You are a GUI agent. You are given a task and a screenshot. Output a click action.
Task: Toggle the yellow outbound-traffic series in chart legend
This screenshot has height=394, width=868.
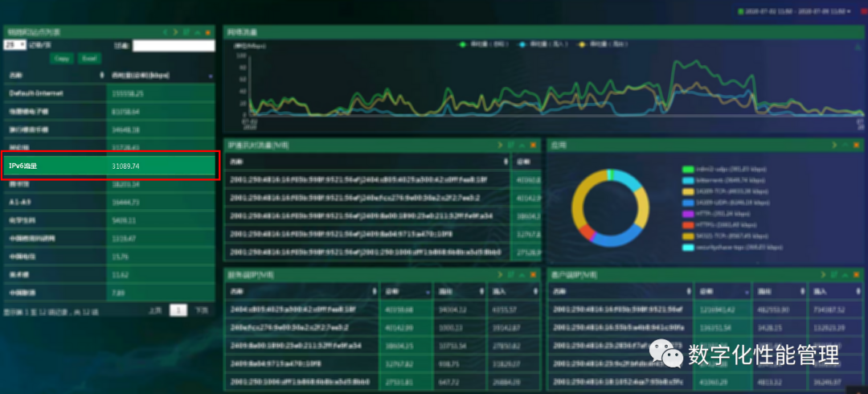pos(602,43)
